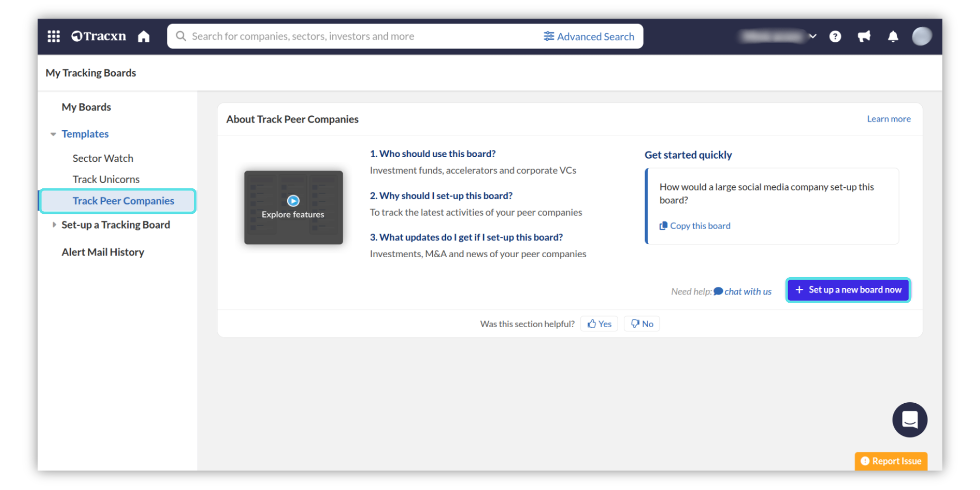This screenshot has height=490, width=980.
Task: Open the chat widget bubble icon
Action: click(910, 420)
